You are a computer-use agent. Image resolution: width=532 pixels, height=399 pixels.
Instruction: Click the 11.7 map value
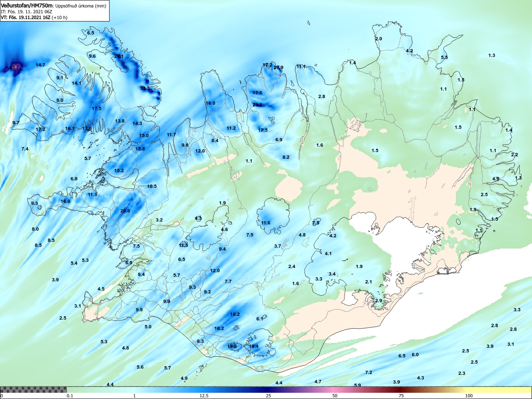pyautogui.click(x=171, y=135)
